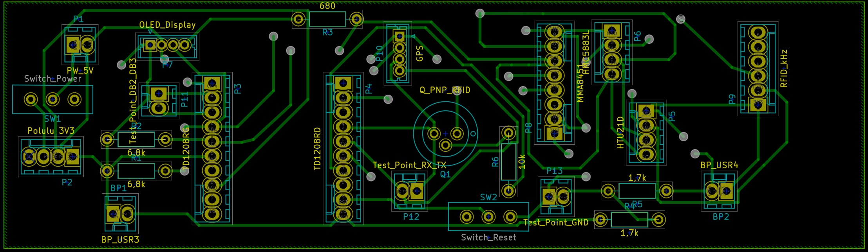
Task: Click the R3 680 resistor body
Action: coord(327,19)
